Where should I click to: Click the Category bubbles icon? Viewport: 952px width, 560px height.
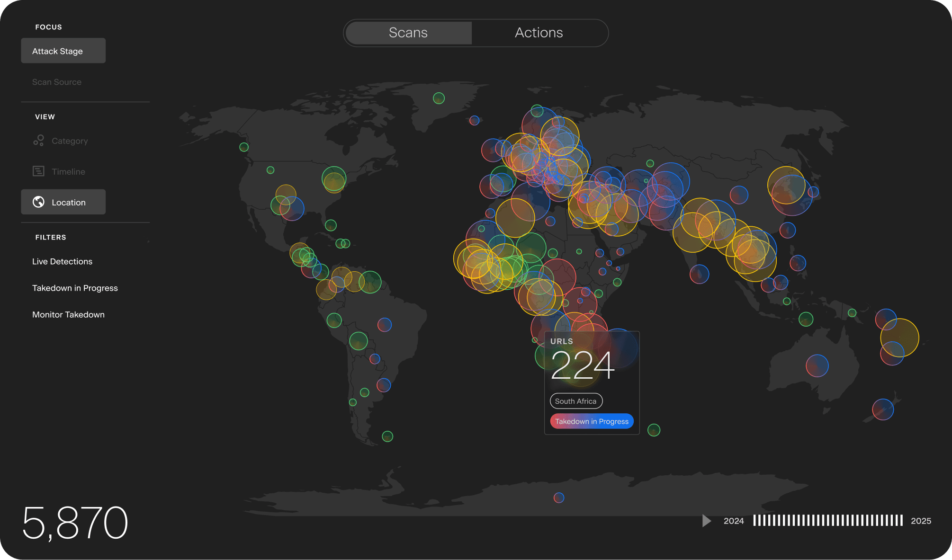[38, 141]
